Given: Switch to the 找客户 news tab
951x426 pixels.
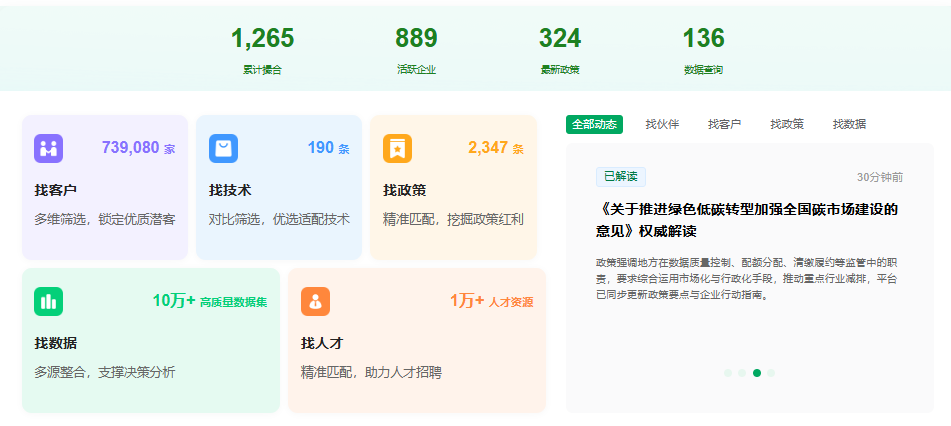Looking at the screenshot, I should [x=724, y=124].
